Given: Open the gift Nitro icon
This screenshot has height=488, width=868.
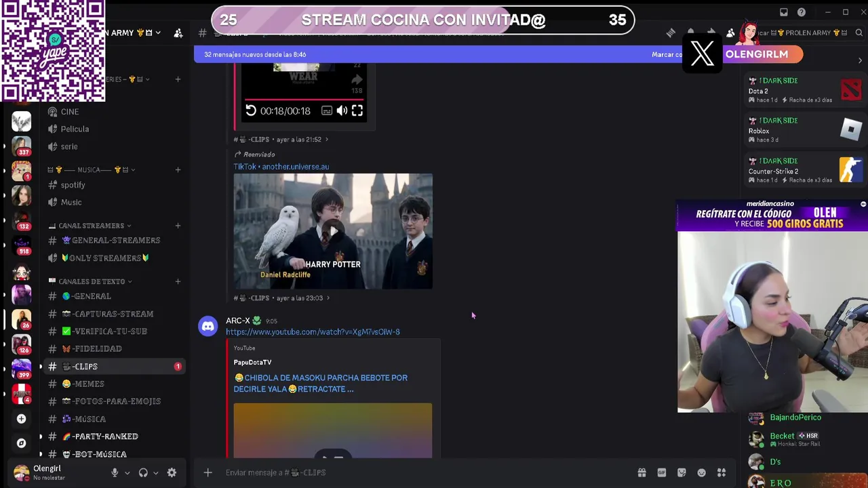Looking at the screenshot, I should (642, 472).
